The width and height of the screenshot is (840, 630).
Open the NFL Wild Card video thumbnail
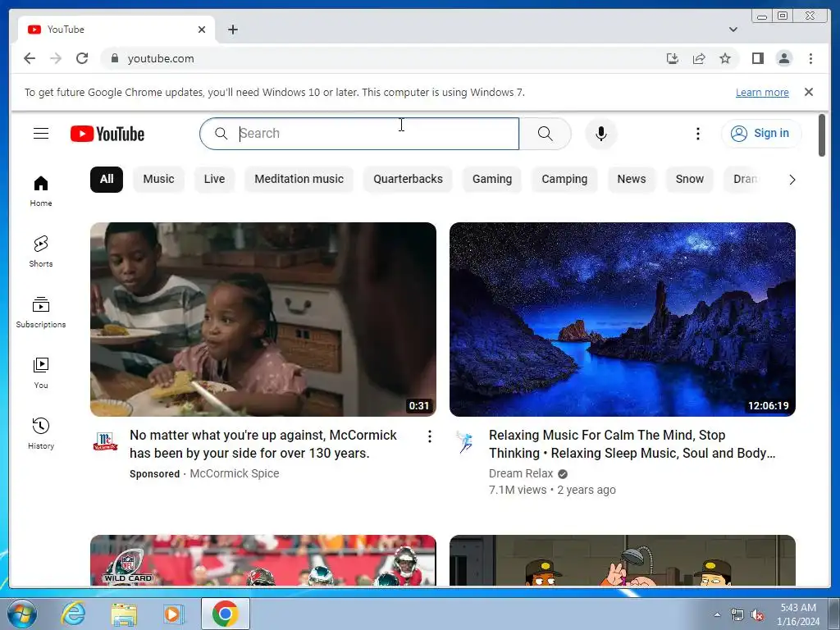click(x=263, y=559)
